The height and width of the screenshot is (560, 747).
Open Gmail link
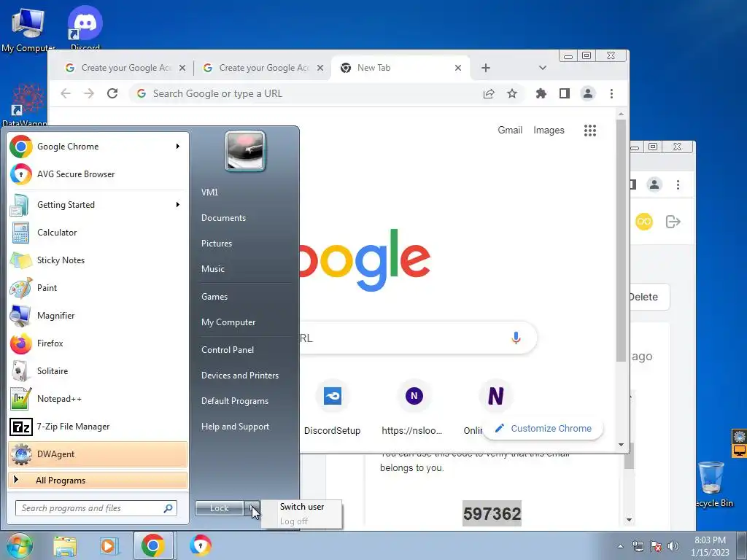(x=510, y=130)
